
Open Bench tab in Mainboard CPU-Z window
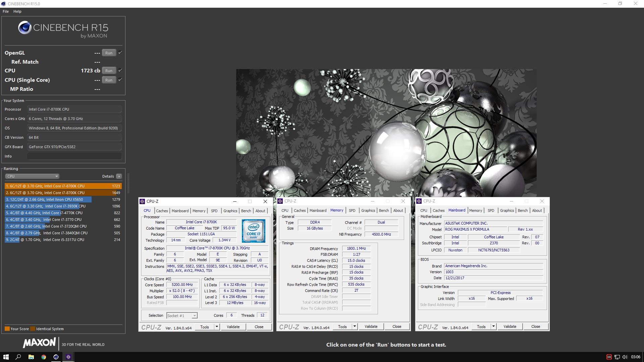[x=523, y=210]
